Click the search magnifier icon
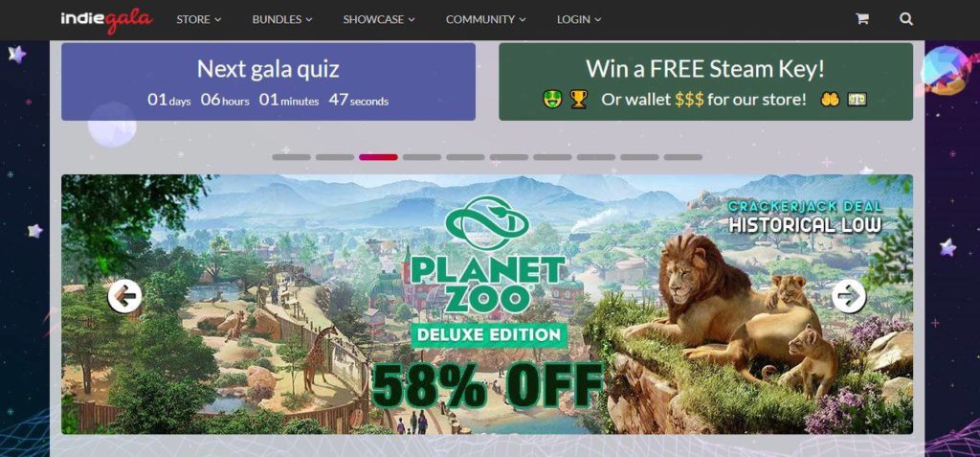This screenshot has height=457, width=980. tap(906, 19)
